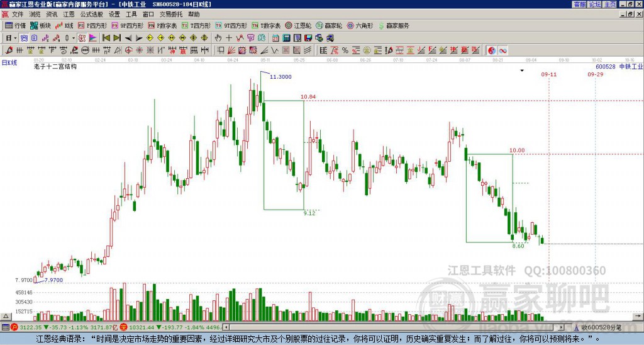Open 主页 homepage link
The width and height of the screenshot is (644, 345).
pos(609,4)
